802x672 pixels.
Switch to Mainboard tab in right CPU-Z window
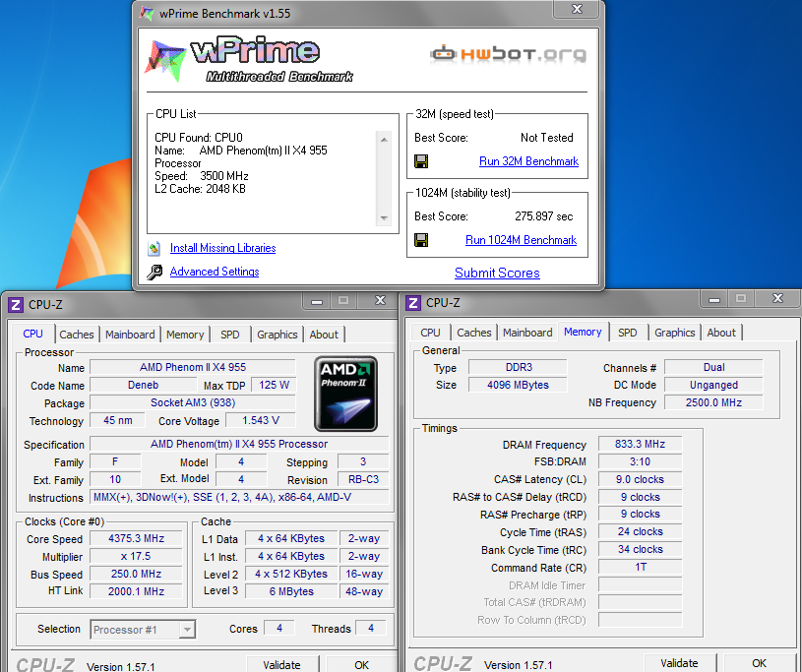527,333
